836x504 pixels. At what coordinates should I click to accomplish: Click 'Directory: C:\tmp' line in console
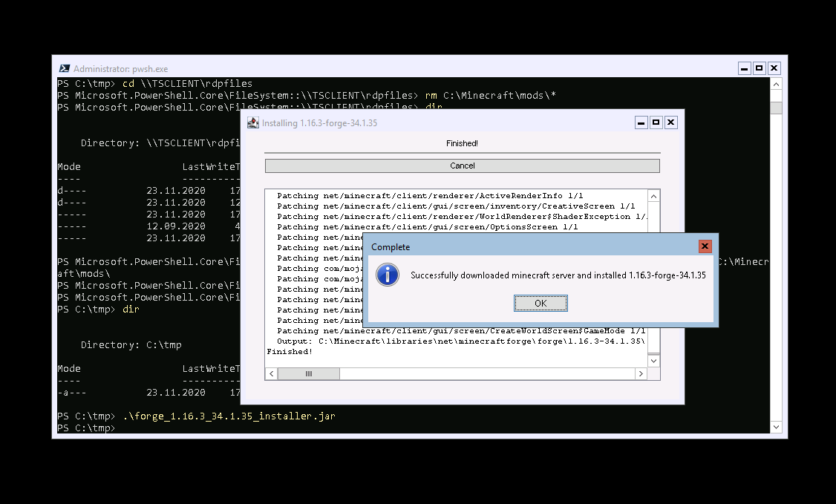pyautogui.click(x=131, y=344)
